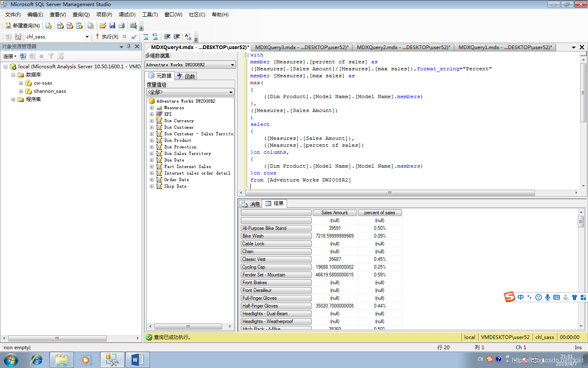The width and height of the screenshot is (588, 368).
Task: Switch to MDXQuery3.mdx tab
Action: 302,47
